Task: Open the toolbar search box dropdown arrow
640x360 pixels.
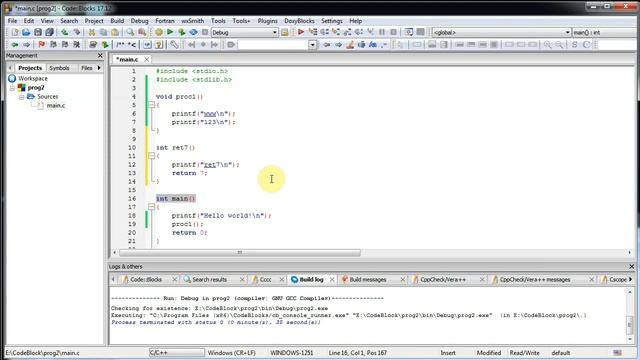Action: pos(312,44)
